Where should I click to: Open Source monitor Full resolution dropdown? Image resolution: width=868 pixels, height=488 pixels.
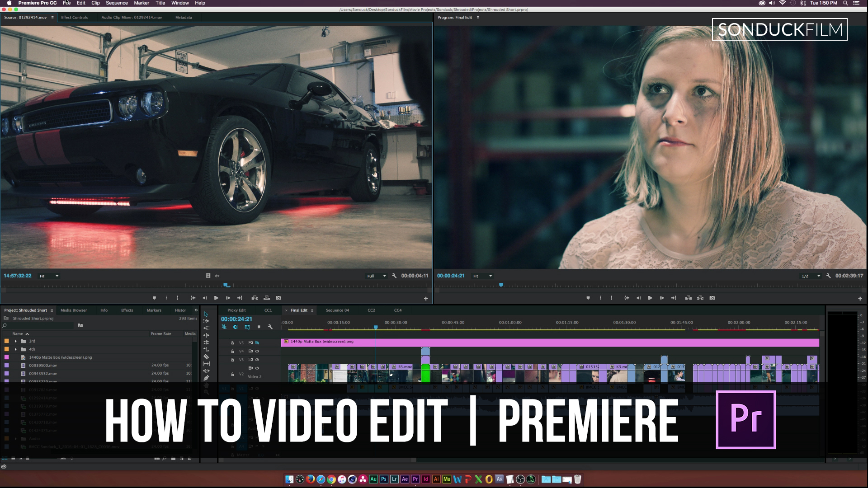[377, 276]
